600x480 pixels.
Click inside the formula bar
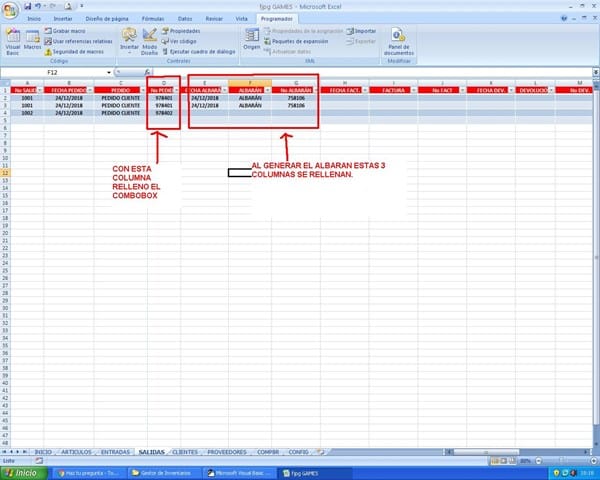371,72
